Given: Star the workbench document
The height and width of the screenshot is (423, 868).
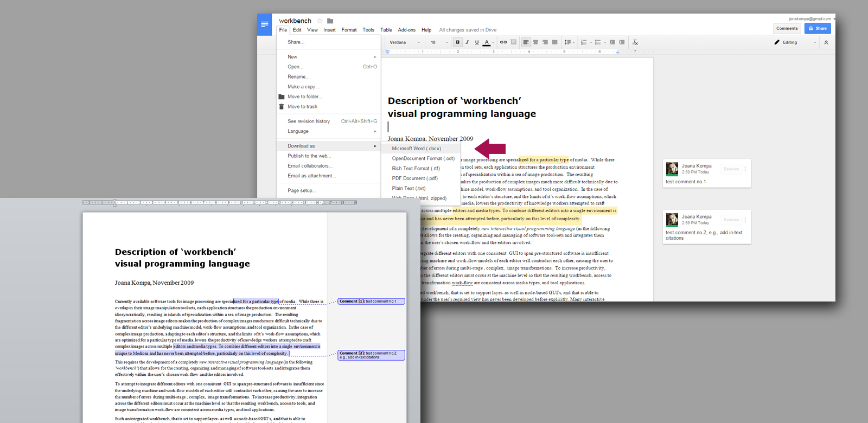Looking at the screenshot, I should point(320,21).
